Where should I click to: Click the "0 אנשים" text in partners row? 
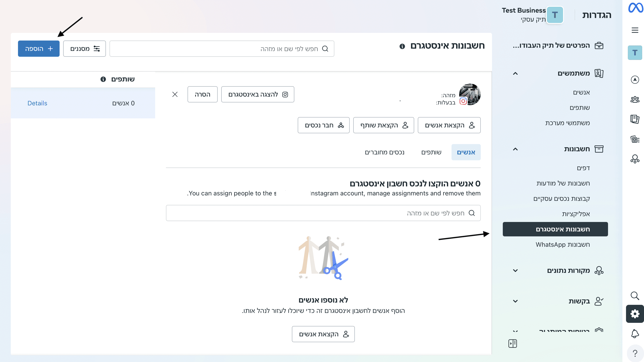123,103
